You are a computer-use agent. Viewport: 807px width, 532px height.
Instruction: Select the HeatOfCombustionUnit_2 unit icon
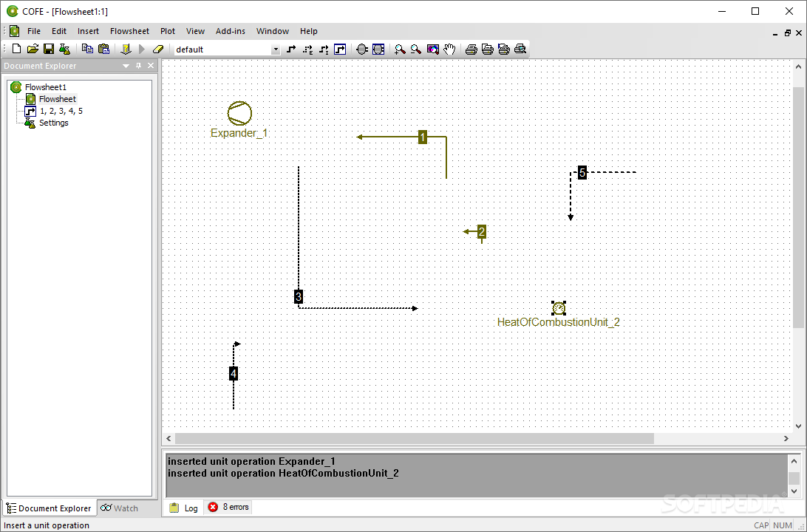[x=559, y=308]
